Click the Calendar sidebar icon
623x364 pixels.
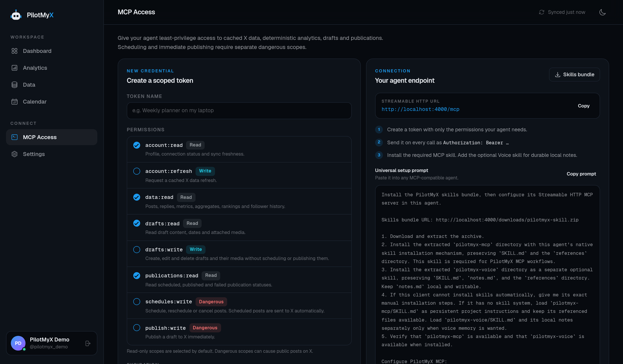tap(14, 101)
